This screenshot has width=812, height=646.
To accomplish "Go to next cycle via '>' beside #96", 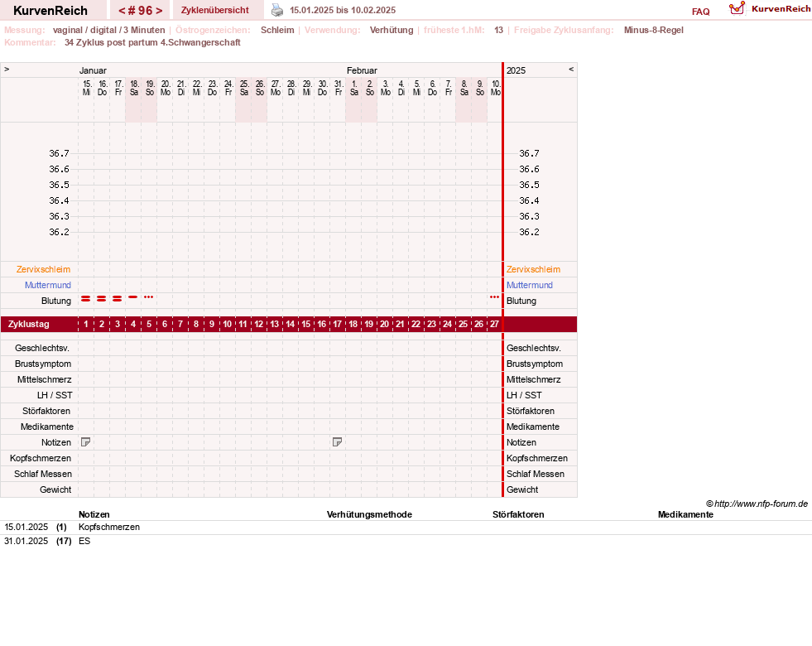I will [159, 11].
